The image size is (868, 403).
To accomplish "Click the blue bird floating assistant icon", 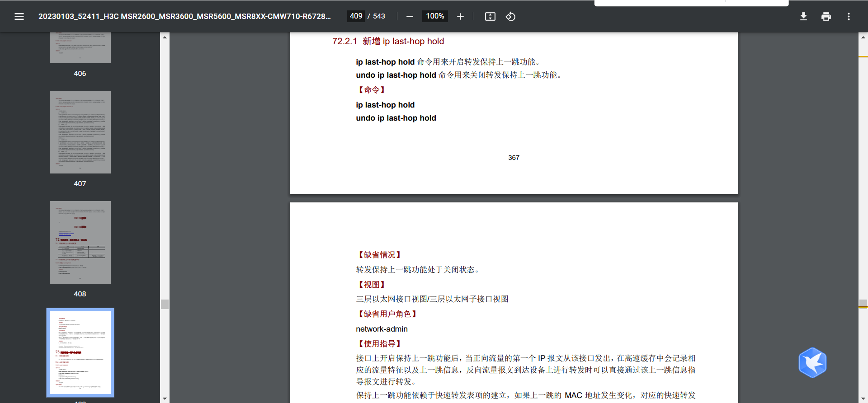I will (x=812, y=362).
